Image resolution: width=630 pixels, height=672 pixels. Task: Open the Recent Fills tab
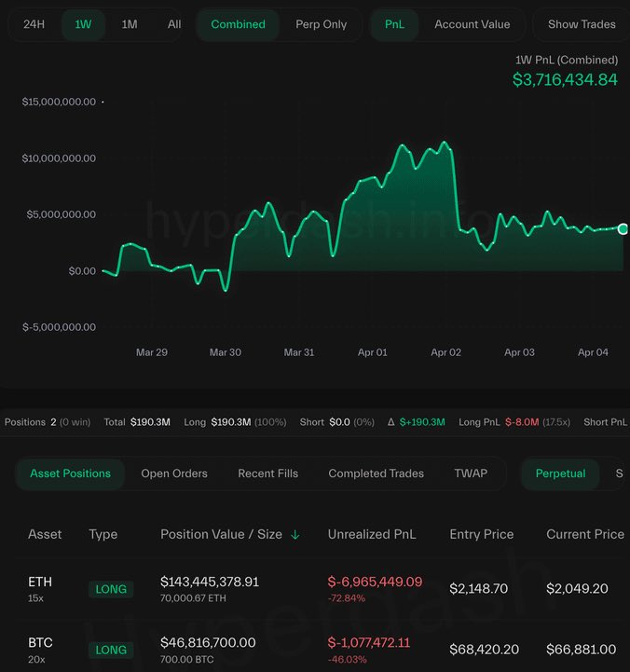[267, 473]
